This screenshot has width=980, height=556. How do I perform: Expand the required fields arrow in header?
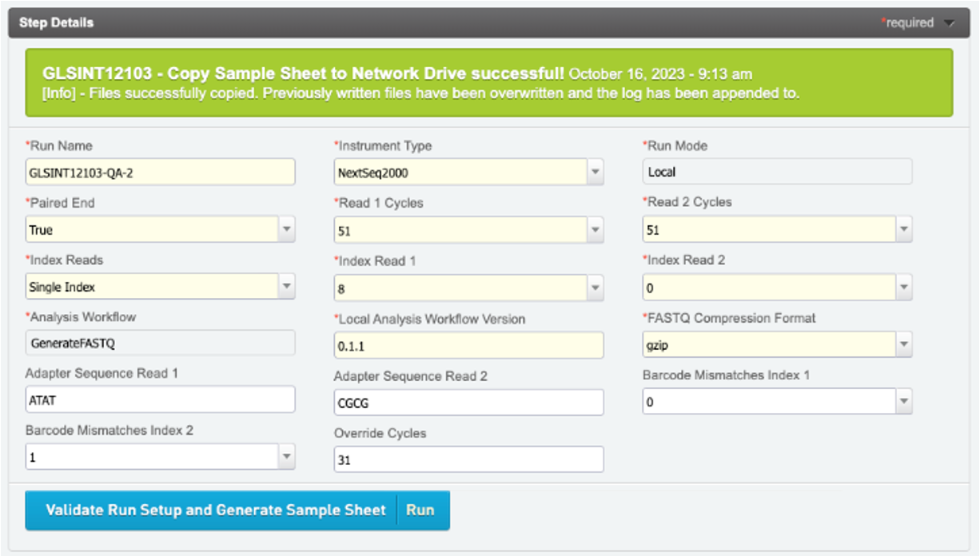pos(949,23)
